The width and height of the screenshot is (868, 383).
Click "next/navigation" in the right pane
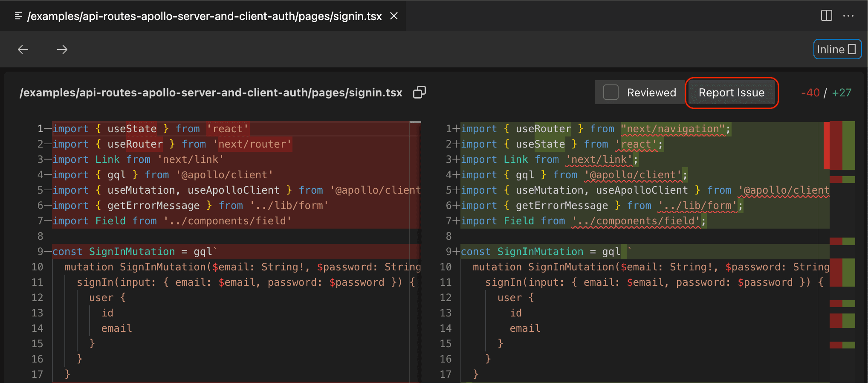coord(673,129)
